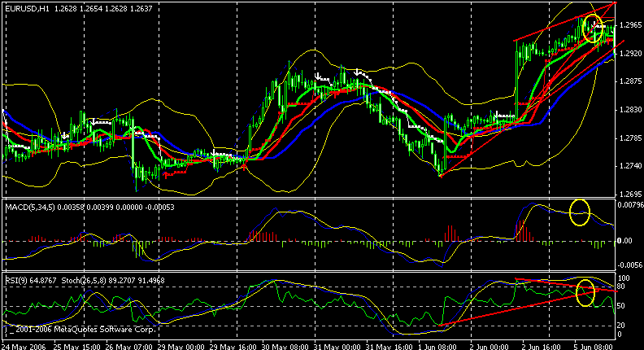Select the yellow ellipse in the MACD panel
The height and width of the screenshot is (350, 644).
(580, 212)
